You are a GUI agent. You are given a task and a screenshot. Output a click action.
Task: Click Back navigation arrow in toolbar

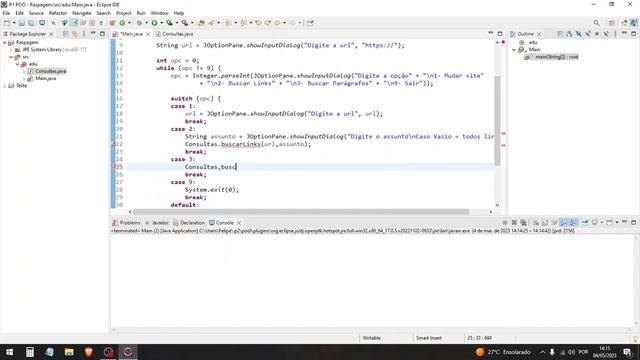coord(277,23)
